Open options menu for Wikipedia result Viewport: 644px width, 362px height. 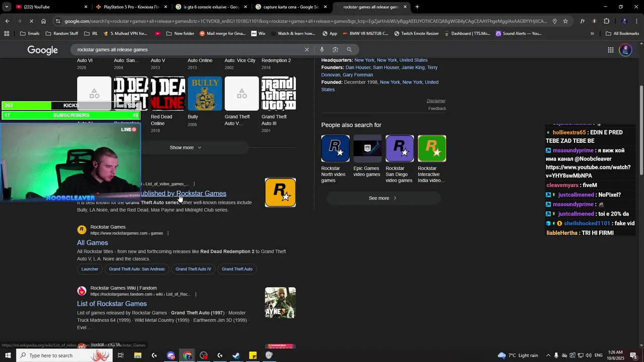[x=194, y=184]
